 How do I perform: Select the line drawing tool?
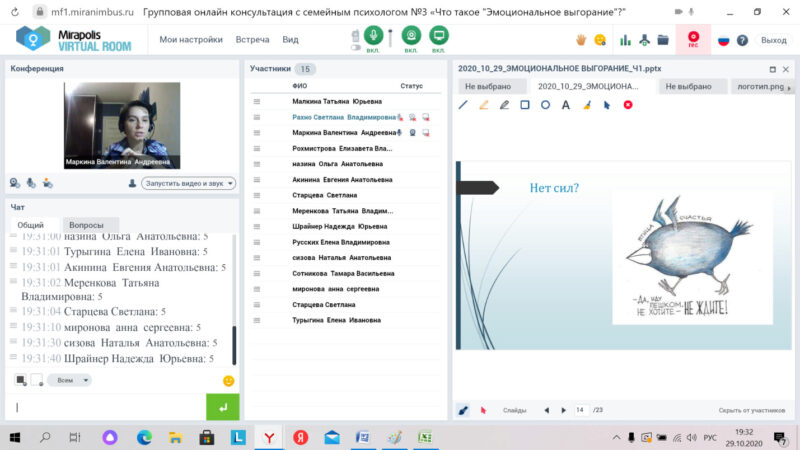tap(463, 105)
